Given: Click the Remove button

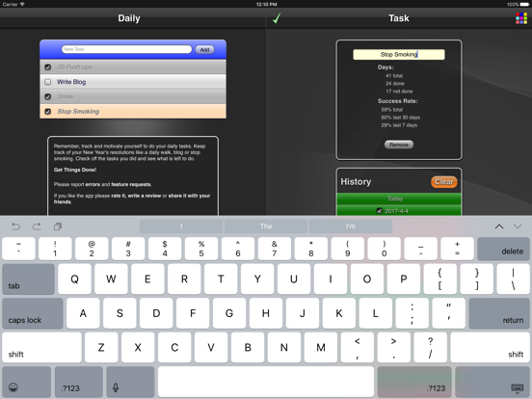Looking at the screenshot, I should (x=399, y=145).
